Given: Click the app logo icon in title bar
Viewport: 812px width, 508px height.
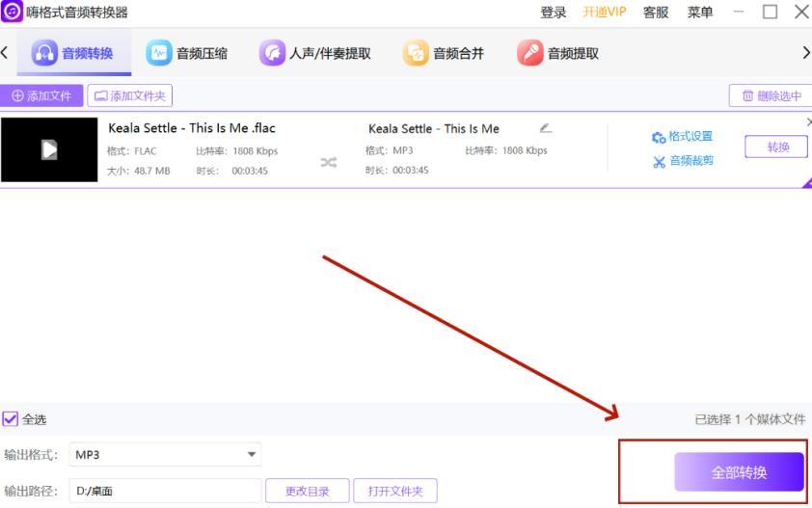Looking at the screenshot, I should point(12,12).
